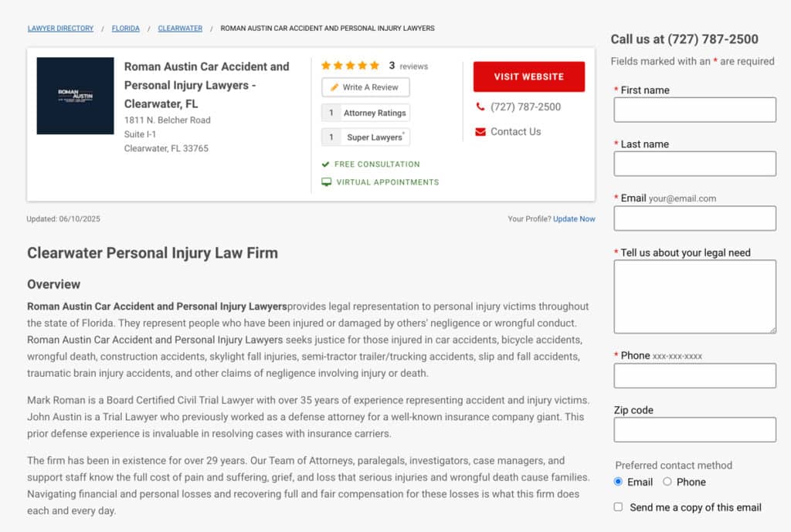Open Attorney Ratings badge
Image resolution: width=791 pixels, height=532 pixels.
click(365, 113)
